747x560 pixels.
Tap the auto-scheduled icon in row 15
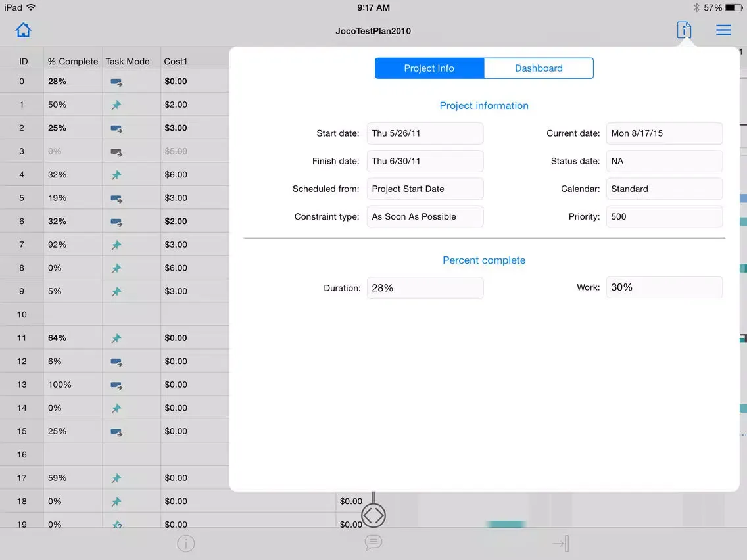116,432
